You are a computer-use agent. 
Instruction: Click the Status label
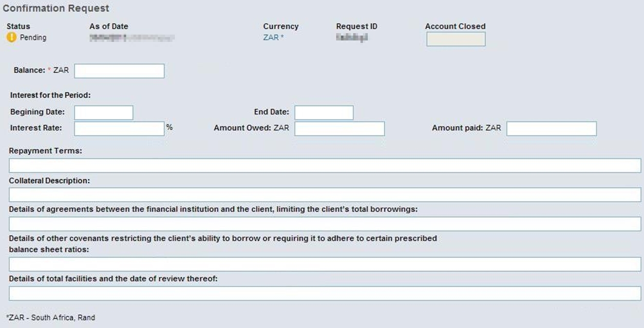point(18,26)
